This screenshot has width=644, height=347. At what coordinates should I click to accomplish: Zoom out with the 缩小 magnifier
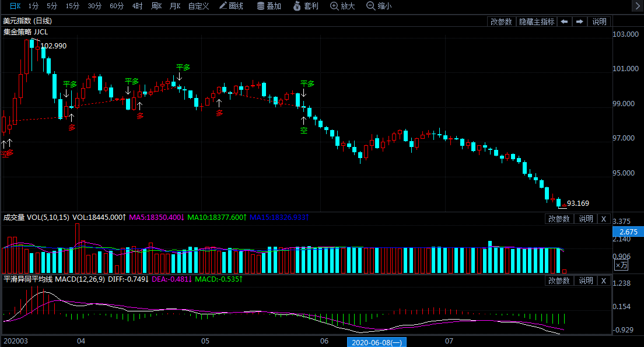[379, 6]
